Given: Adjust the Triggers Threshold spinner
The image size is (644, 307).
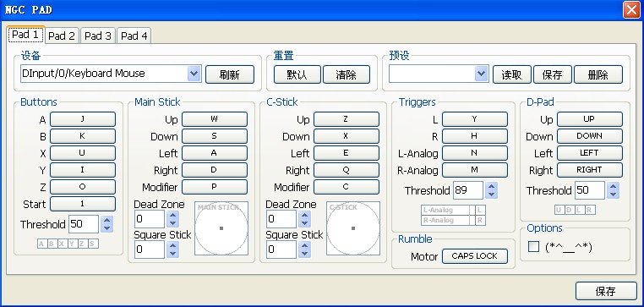Looking at the screenshot, I should pos(491,190).
